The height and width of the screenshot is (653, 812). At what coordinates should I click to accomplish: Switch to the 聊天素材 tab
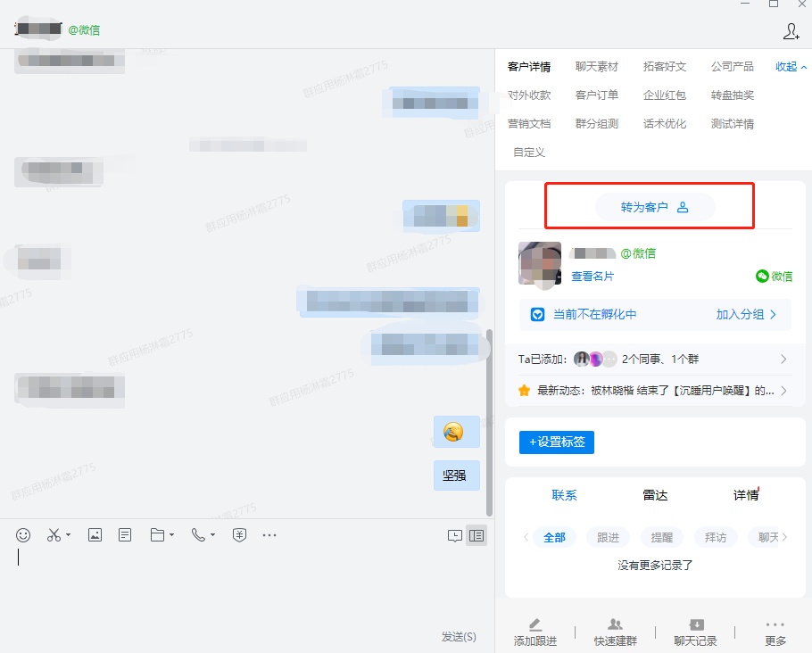(x=596, y=67)
